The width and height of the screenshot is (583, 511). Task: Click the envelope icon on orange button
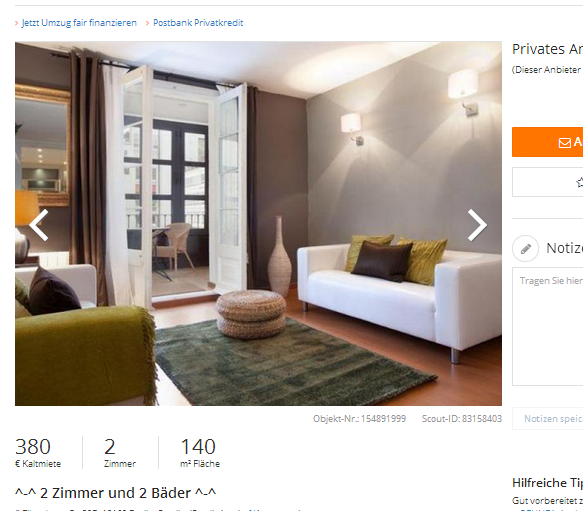pyautogui.click(x=564, y=142)
